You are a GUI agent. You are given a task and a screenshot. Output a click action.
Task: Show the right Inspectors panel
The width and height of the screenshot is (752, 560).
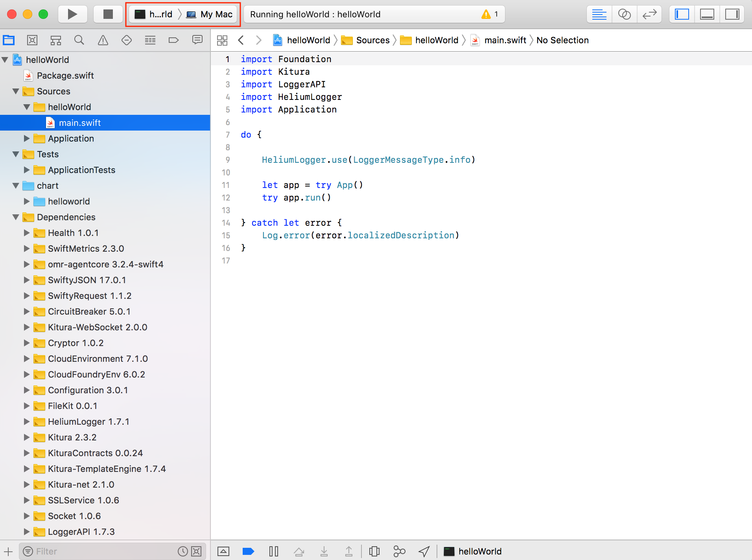[x=732, y=15]
